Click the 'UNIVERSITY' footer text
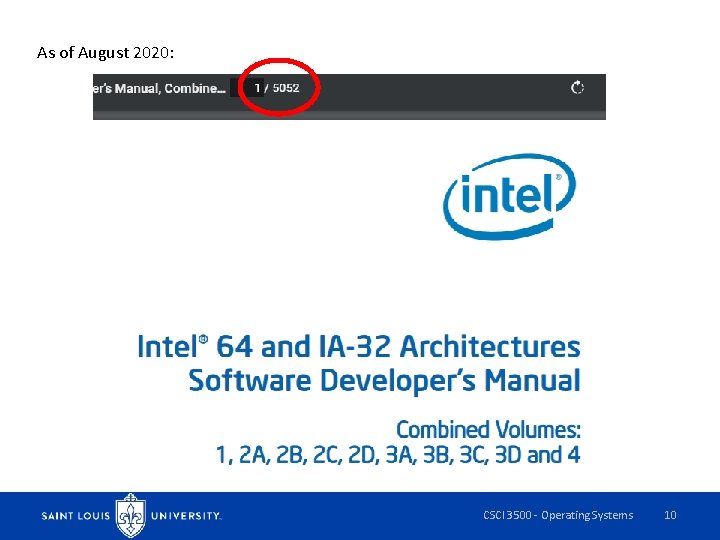720x540 pixels. click(186, 516)
